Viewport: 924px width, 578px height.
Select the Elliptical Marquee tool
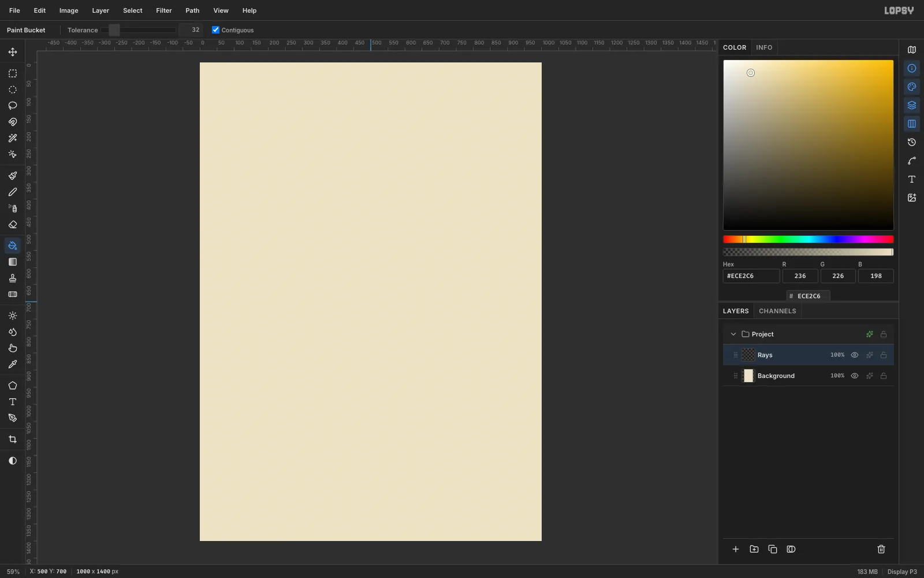coord(13,90)
